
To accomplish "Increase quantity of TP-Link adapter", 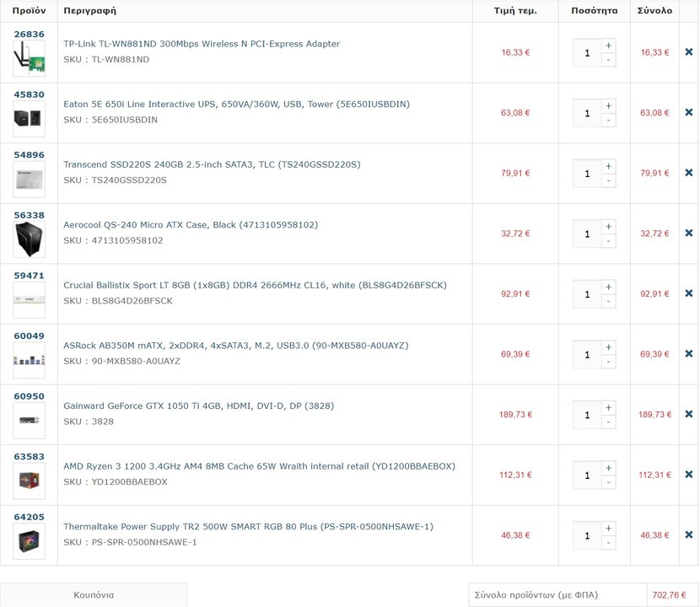I will [x=608, y=46].
